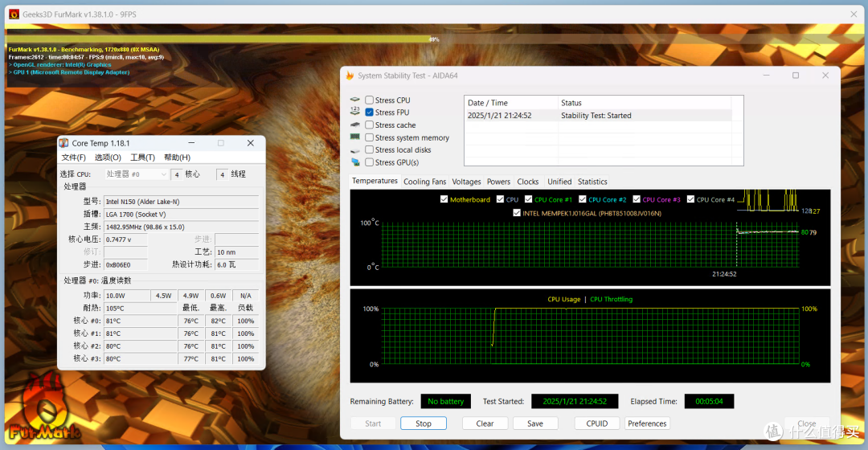This screenshot has width=868, height=450.
Task: Click the Stop button in AIDA64
Action: click(x=424, y=423)
